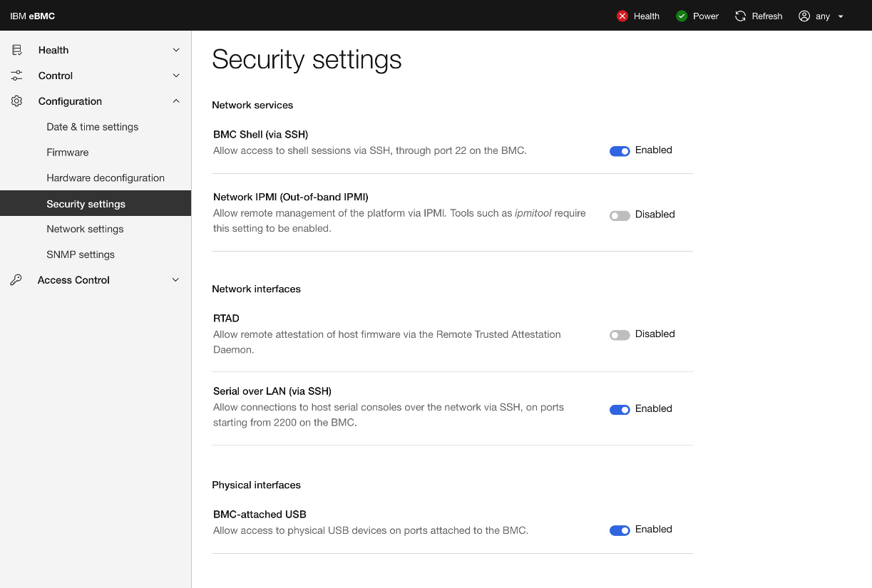This screenshot has width=872, height=588.
Task: Collapse the Configuration section
Action: pos(175,100)
